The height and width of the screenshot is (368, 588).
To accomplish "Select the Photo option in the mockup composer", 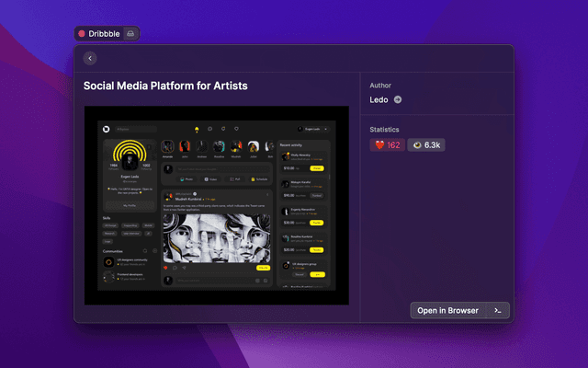I will [187, 178].
